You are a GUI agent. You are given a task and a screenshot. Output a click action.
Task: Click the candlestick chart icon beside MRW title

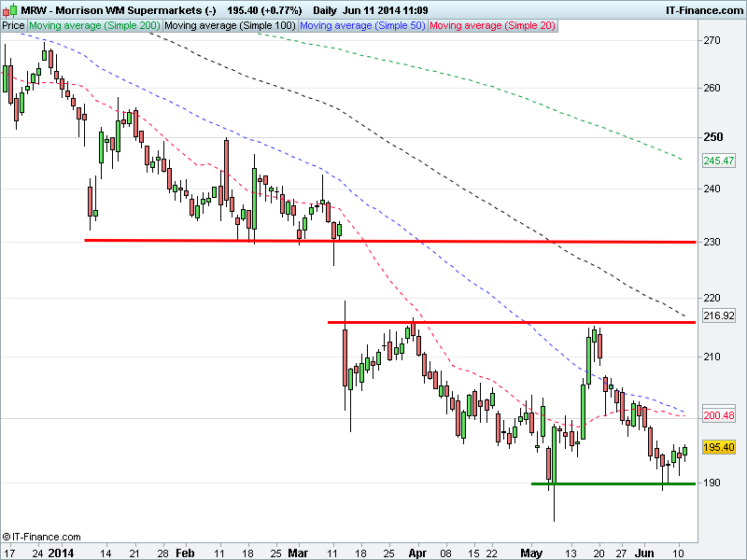tap(8, 9)
